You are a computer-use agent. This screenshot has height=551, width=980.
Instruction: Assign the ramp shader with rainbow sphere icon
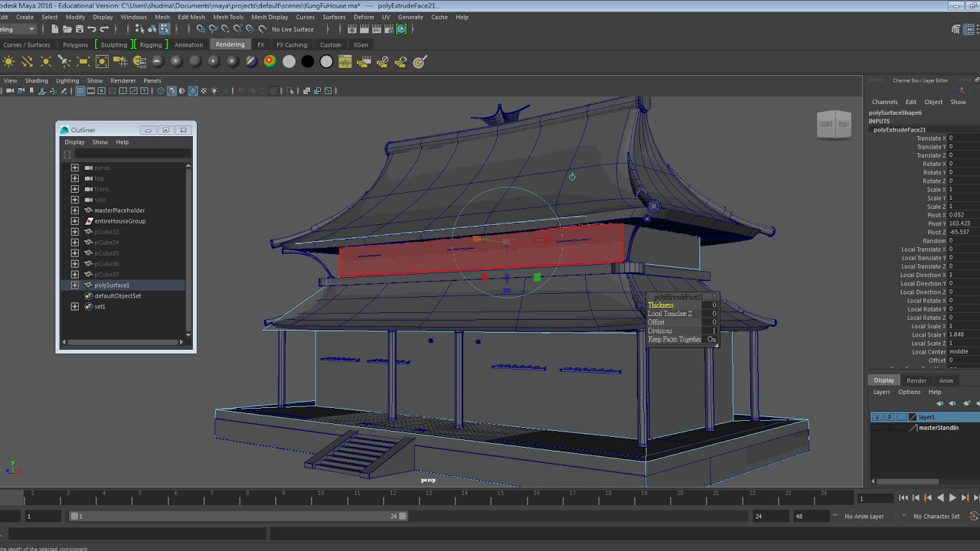click(270, 62)
